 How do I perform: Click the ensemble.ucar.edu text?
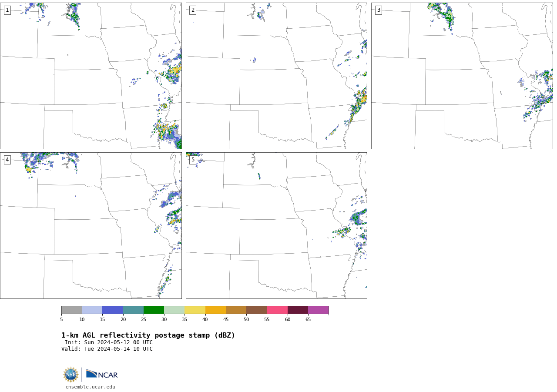click(x=91, y=387)
